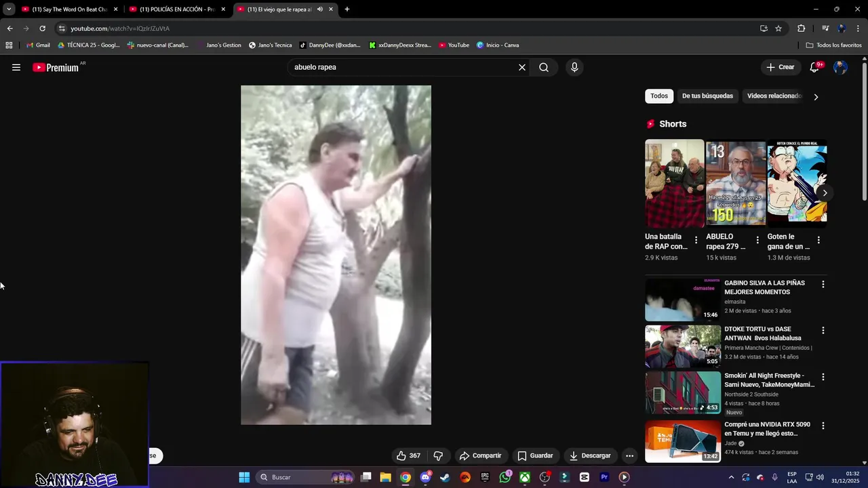Open the 'Inicio - Canva' bookmark
Viewport: 868px width, 488px height.
pyautogui.click(x=498, y=45)
